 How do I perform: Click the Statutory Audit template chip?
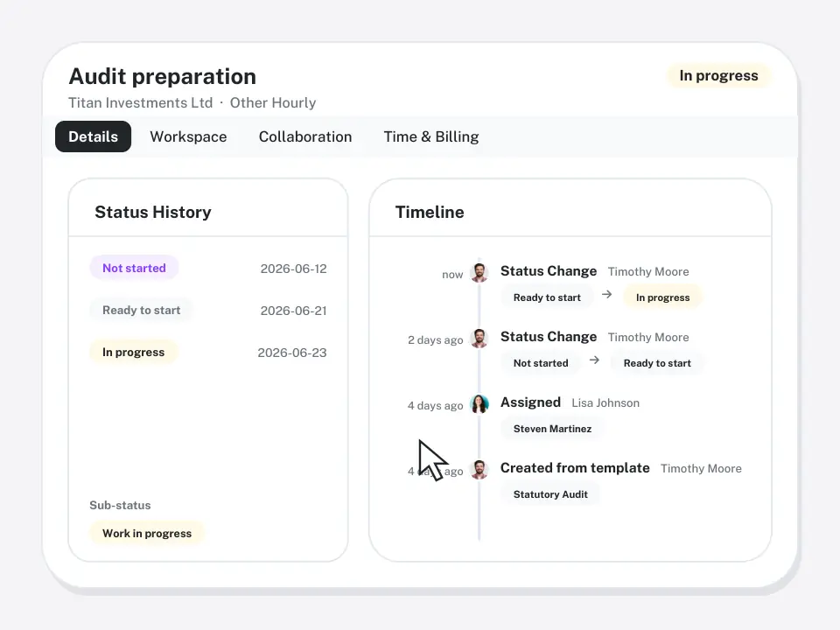click(550, 493)
